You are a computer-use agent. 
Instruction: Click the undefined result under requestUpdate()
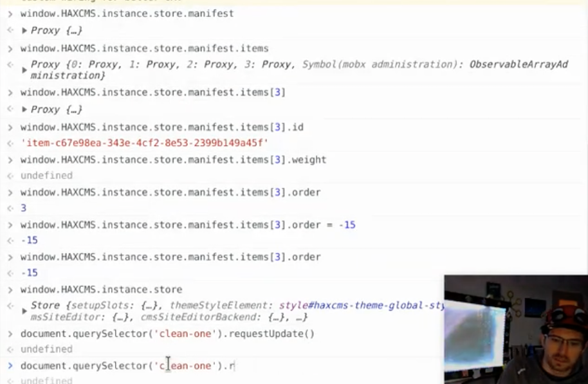pyautogui.click(x=46, y=349)
